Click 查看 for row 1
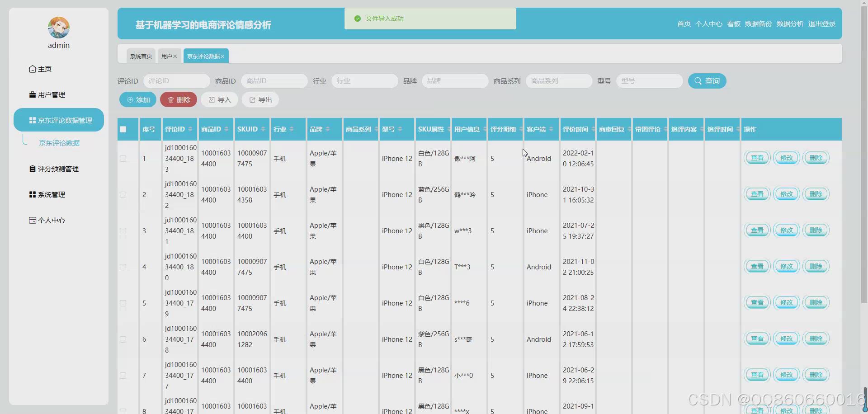The width and height of the screenshot is (868, 414). (757, 158)
